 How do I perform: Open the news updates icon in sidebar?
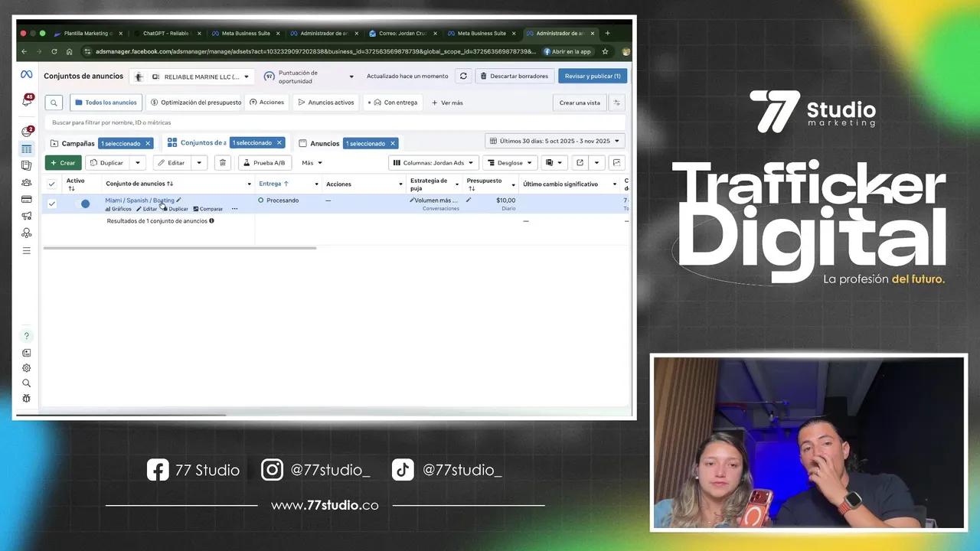click(27, 353)
